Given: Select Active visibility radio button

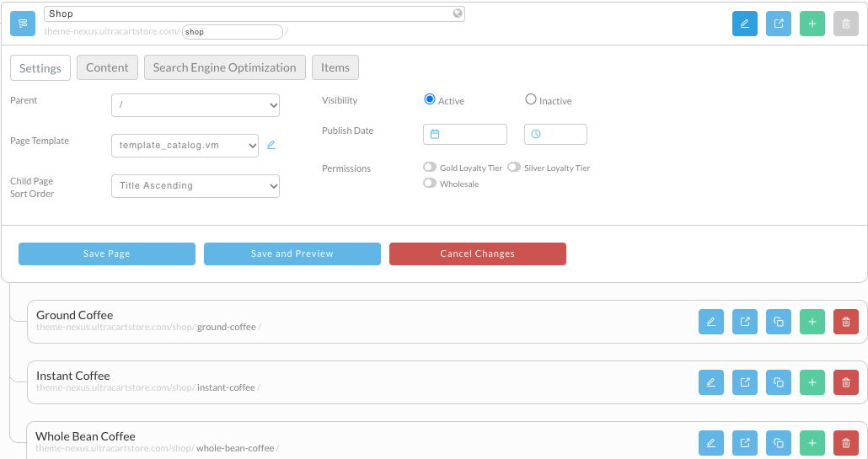Looking at the screenshot, I should [430, 99].
